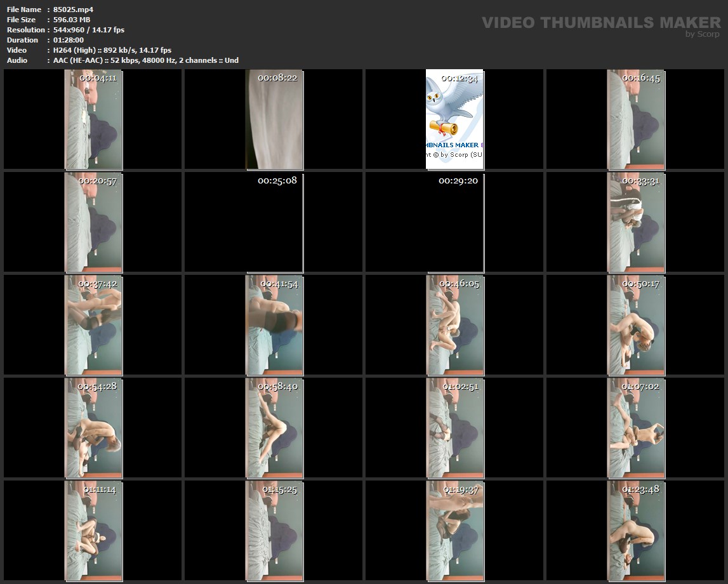Screen dimensions: 728x584
Task: Select the frame at 00:16:45
Action: pos(636,119)
